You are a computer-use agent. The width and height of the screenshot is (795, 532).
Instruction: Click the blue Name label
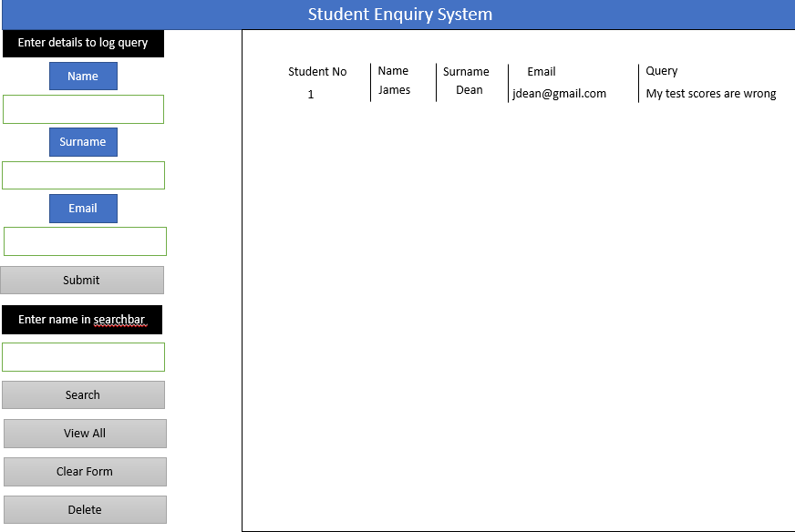(x=83, y=76)
